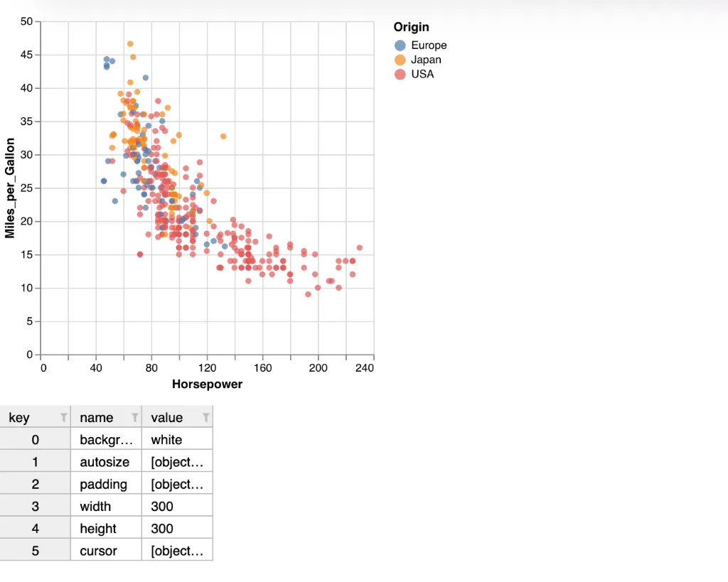Select the Japan legend text
The height and width of the screenshot is (582, 728).
[426, 60]
